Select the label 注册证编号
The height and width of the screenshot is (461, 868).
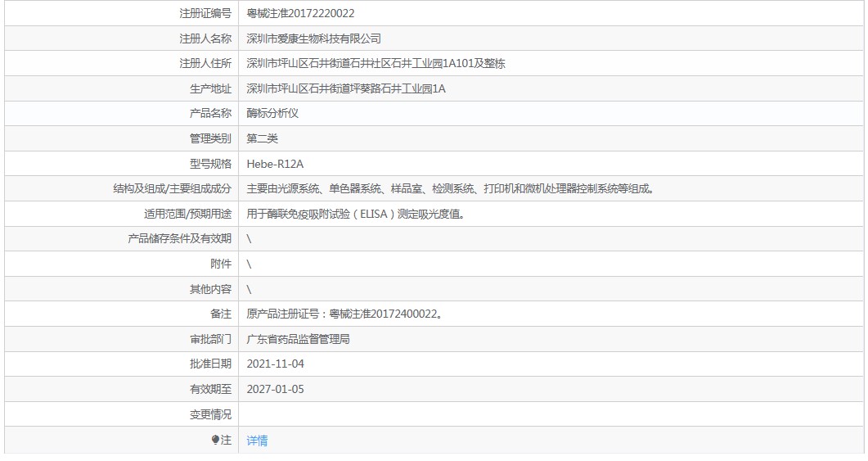(x=205, y=13)
